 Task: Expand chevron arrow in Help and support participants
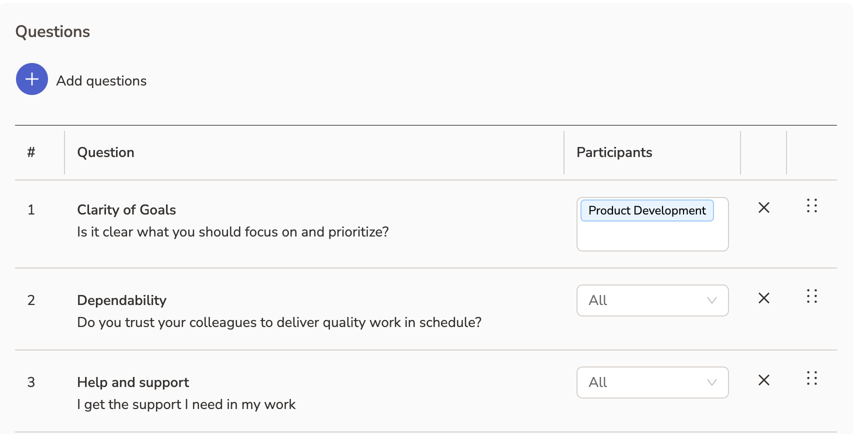tap(711, 382)
